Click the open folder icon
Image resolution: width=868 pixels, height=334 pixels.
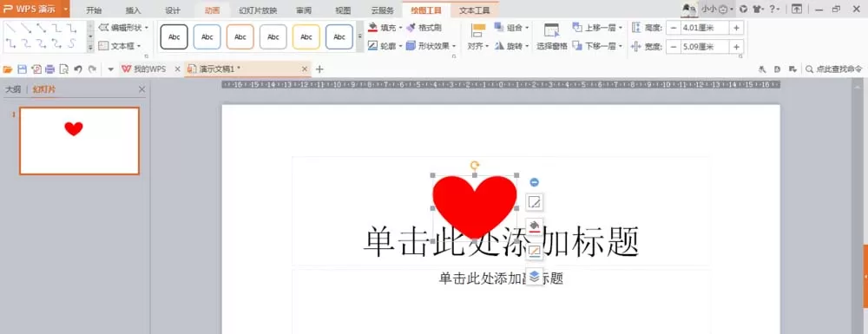tap(8, 69)
